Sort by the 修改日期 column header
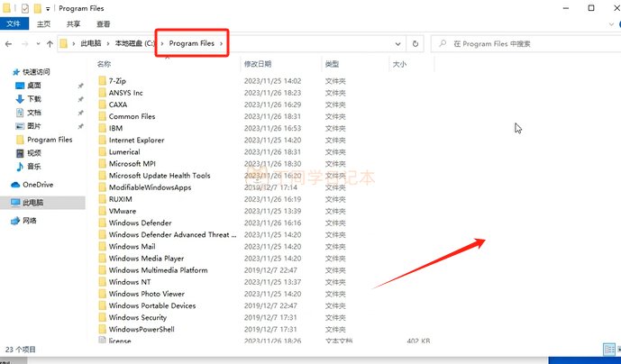This screenshot has height=364, width=621. tap(258, 65)
